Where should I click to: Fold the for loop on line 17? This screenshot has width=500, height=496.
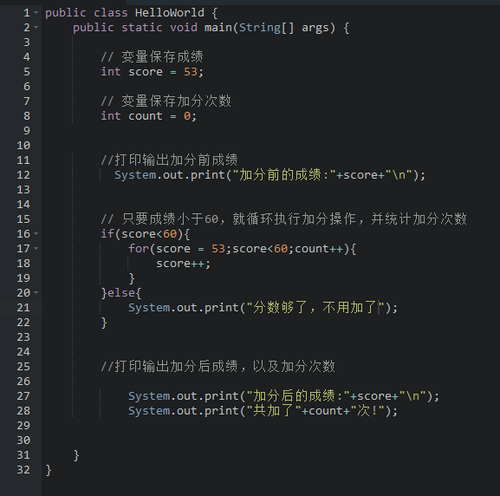tap(36, 248)
